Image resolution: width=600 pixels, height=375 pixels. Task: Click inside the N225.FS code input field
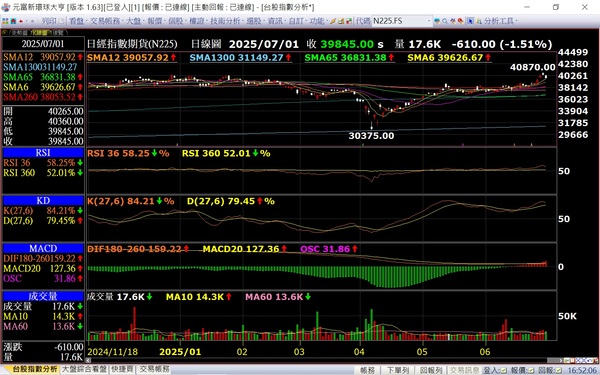[399, 21]
